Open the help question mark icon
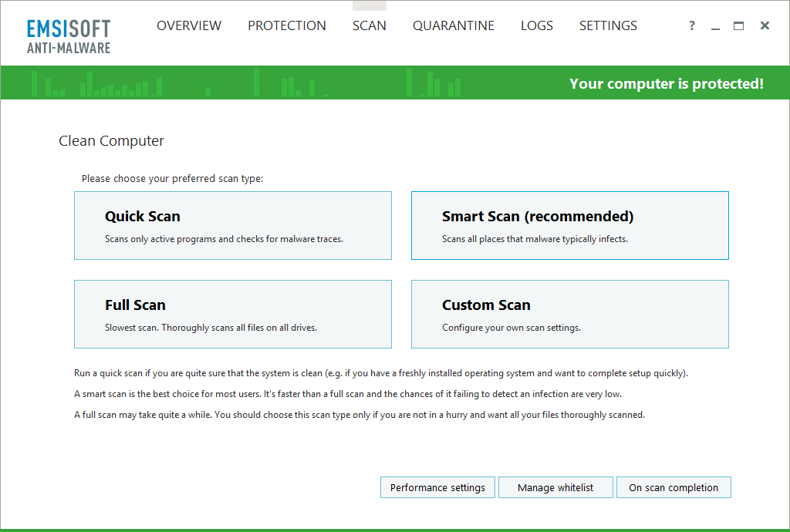The image size is (790, 532). coord(691,25)
